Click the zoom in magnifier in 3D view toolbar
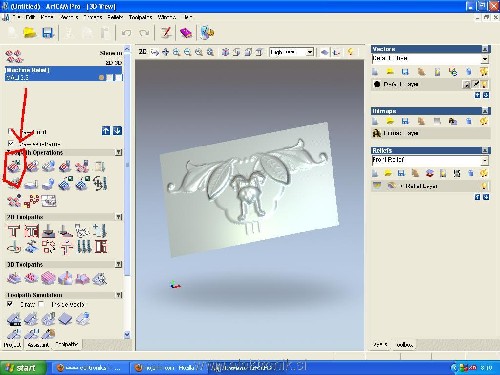Image resolution: width=500 pixels, height=375 pixels. point(176,52)
